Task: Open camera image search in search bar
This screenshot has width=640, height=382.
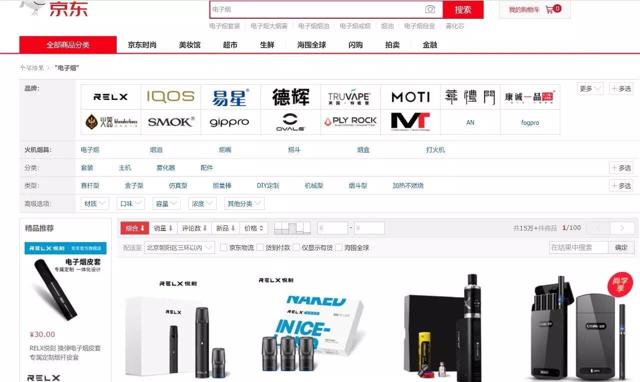Action: [x=430, y=9]
